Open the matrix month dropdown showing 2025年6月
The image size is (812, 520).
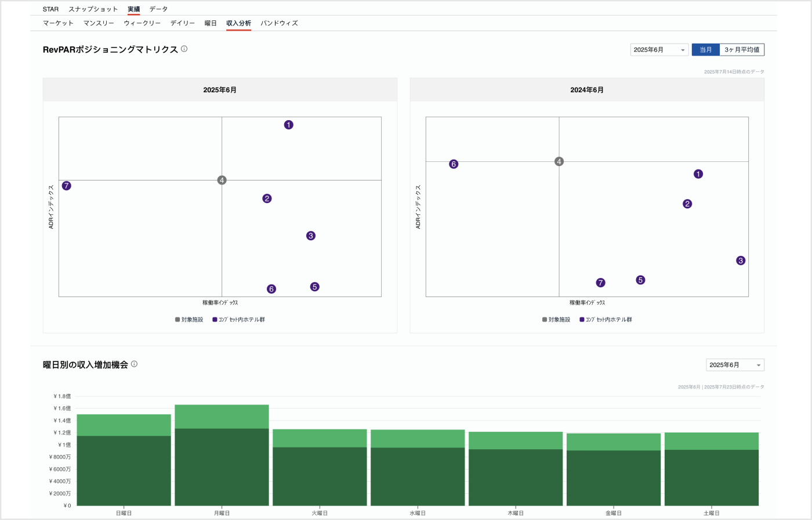tap(659, 50)
